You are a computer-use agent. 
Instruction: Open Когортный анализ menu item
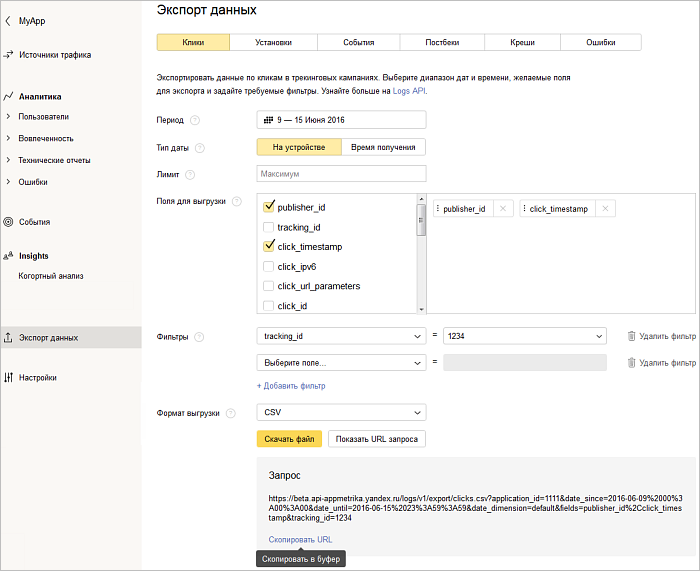pyautogui.click(x=51, y=276)
